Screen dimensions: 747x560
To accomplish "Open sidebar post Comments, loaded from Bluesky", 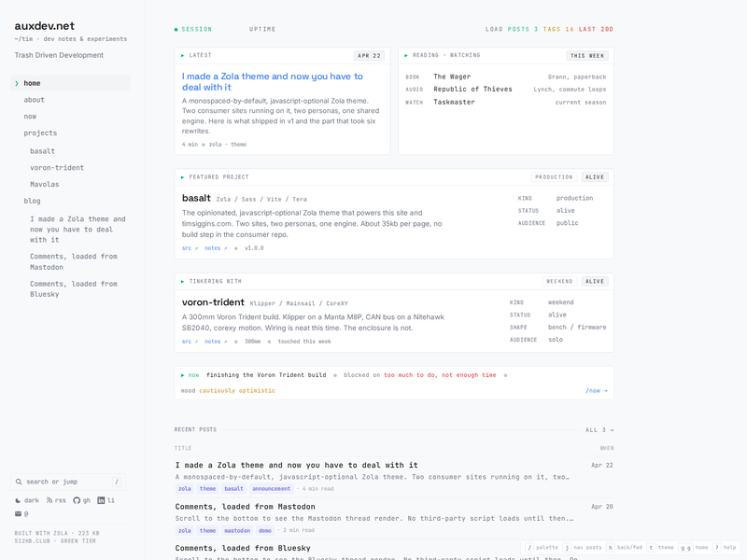I will pos(74,289).
